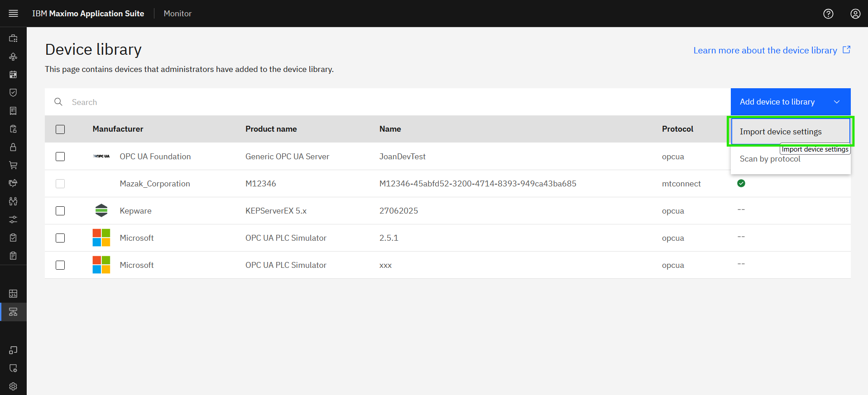Image resolution: width=868 pixels, height=395 pixels.
Task: Select Import device settings menu option
Action: tap(791, 132)
